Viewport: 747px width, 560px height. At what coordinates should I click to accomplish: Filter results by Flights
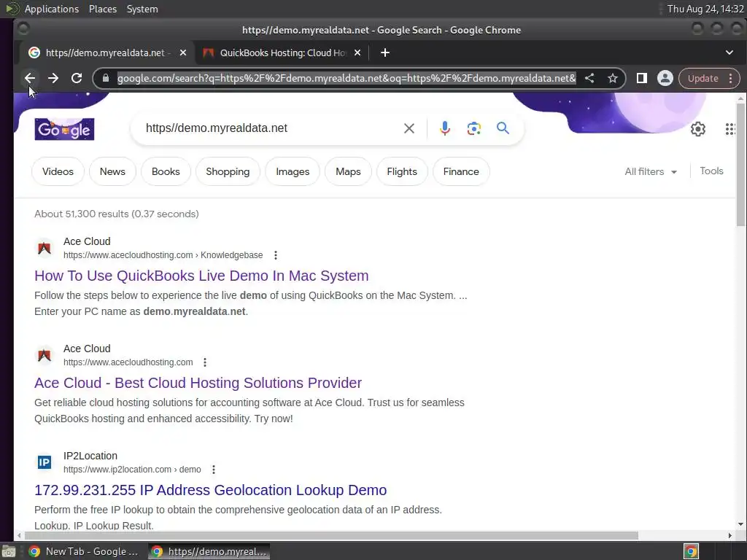(402, 171)
